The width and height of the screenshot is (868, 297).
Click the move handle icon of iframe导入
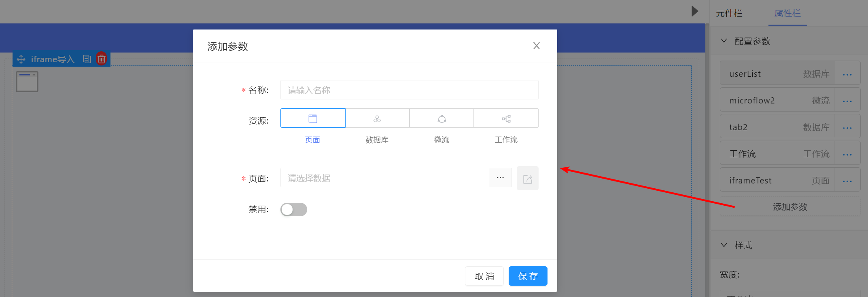point(21,59)
